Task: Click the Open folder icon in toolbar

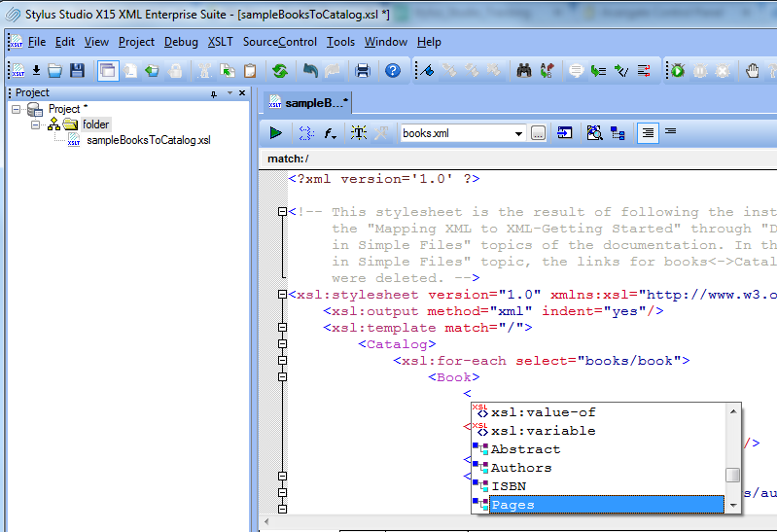Action: (x=55, y=70)
